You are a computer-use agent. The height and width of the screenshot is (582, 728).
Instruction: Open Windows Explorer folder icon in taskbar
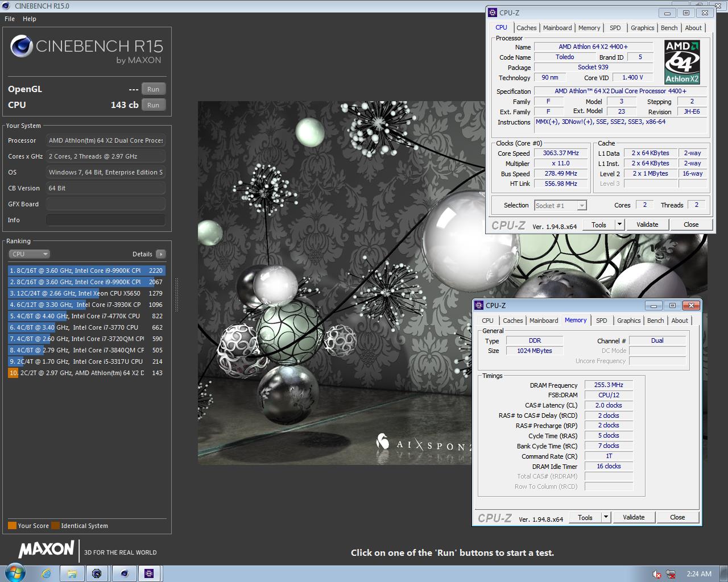72,573
